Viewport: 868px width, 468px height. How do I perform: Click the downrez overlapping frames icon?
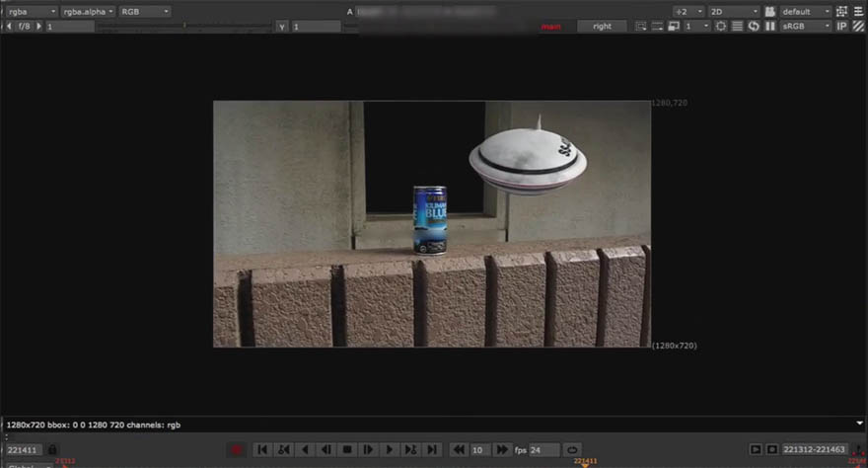tap(673, 26)
